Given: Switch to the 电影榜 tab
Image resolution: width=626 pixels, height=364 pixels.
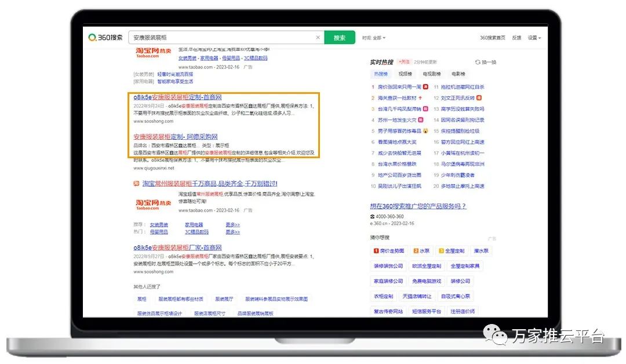Looking at the screenshot, I should pyautogui.click(x=458, y=74).
